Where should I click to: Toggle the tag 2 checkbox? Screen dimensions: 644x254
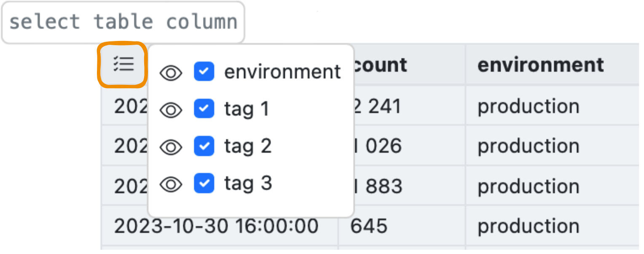[204, 146]
